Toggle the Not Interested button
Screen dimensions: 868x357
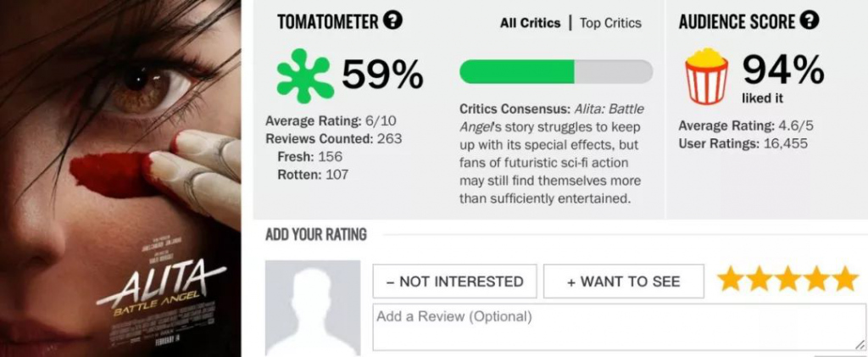pos(454,282)
